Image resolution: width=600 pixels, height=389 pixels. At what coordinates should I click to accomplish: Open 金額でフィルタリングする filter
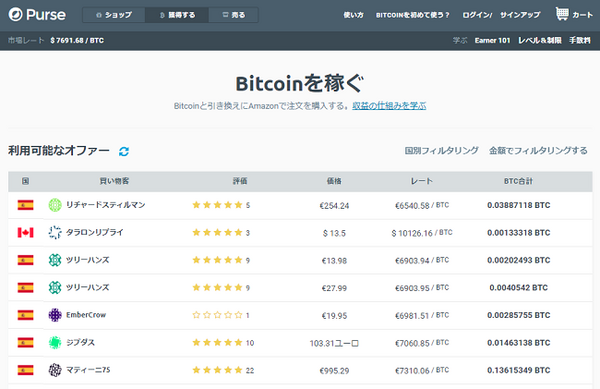coord(538,150)
